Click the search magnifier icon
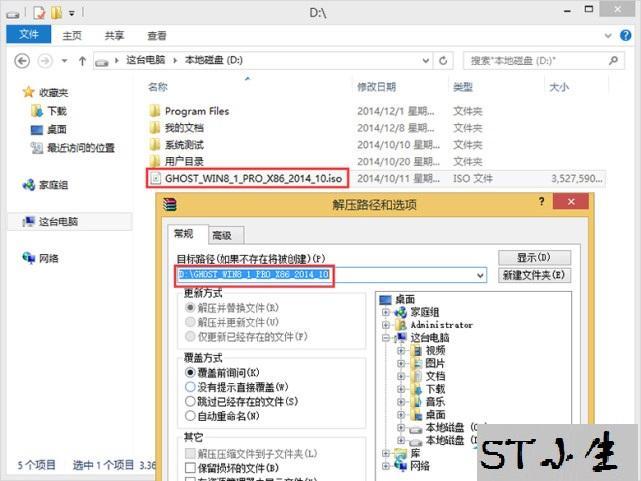 [613, 61]
